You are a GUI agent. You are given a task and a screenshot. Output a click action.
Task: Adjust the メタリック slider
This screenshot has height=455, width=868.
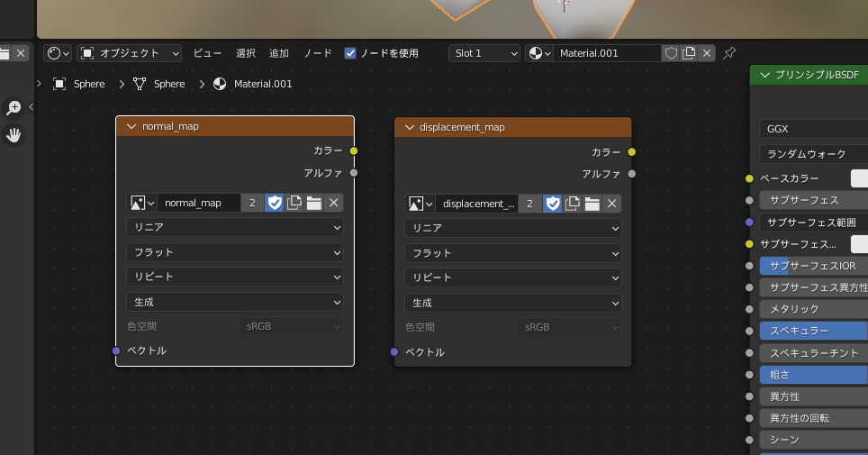coord(814,309)
